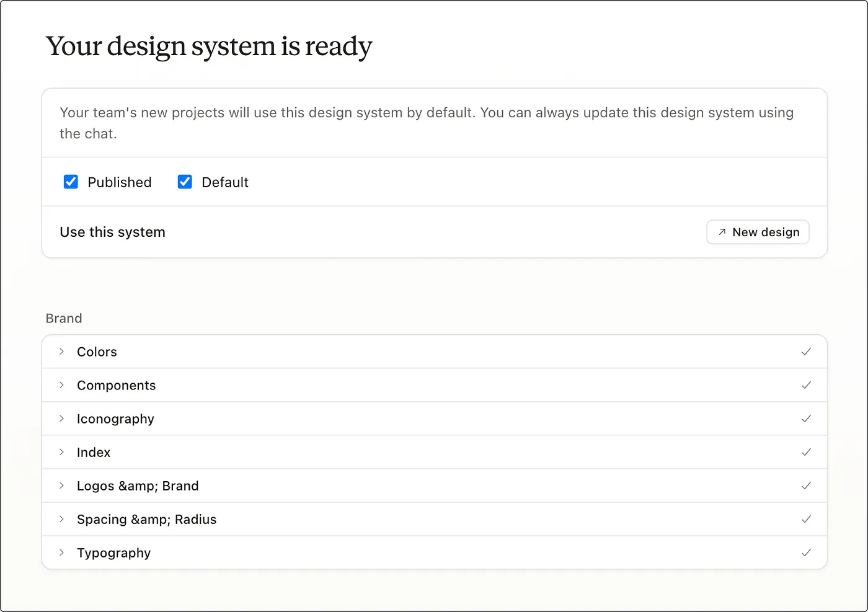Click the checkmark icon on Iconography row
The width and height of the screenshot is (868, 612).
806,419
